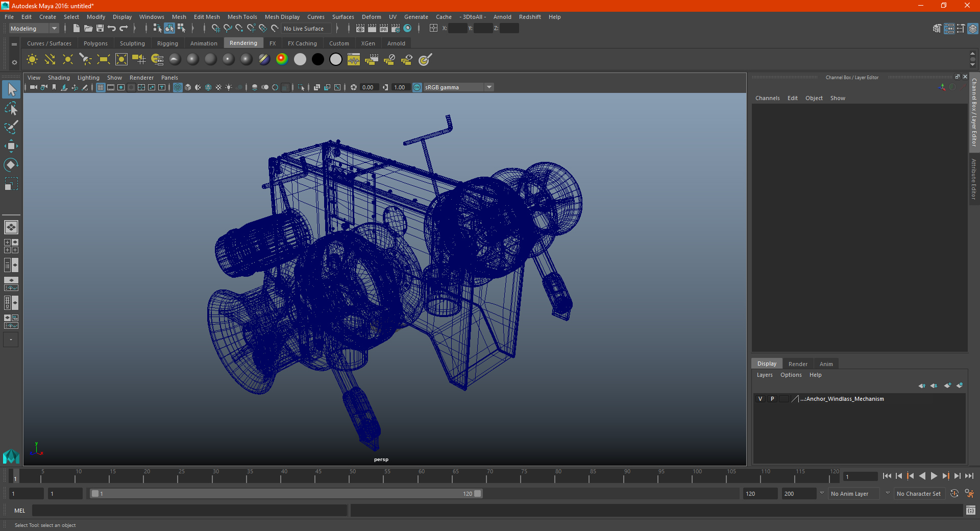Select the Lasso tool in the toolbox
The height and width of the screenshot is (531, 980).
point(11,108)
